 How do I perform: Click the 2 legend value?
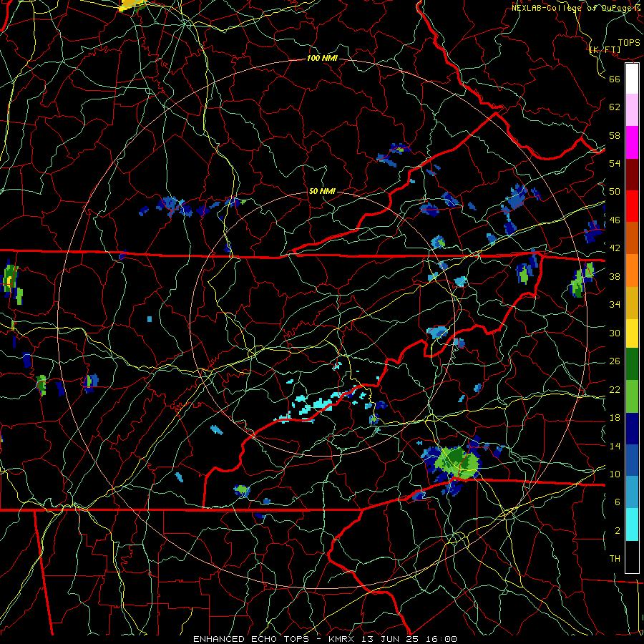(x=618, y=531)
